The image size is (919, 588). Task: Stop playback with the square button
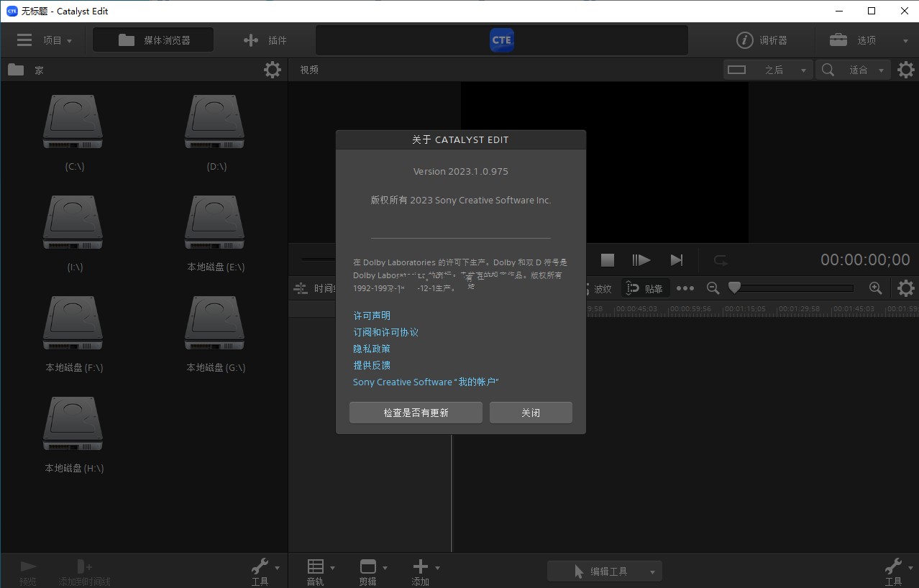pyautogui.click(x=608, y=259)
